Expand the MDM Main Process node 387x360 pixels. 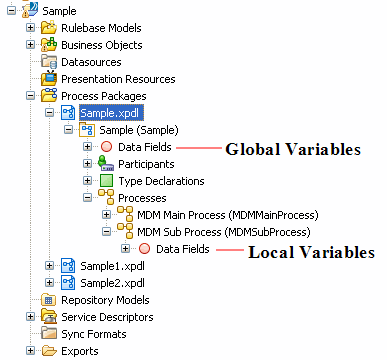click(106, 215)
